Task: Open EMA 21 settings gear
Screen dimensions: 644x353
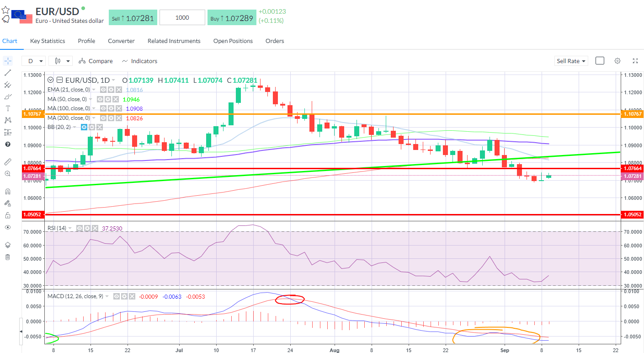Action: [111, 90]
